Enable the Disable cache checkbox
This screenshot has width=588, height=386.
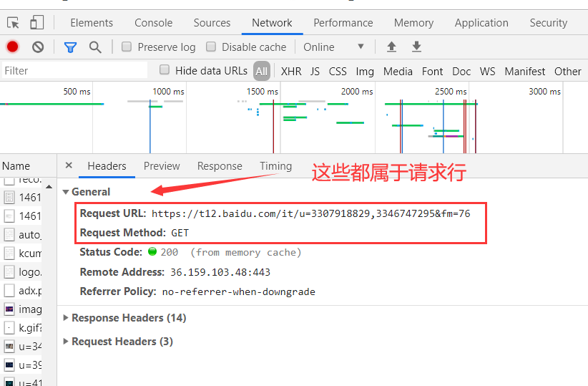click(x=211, y=47)
